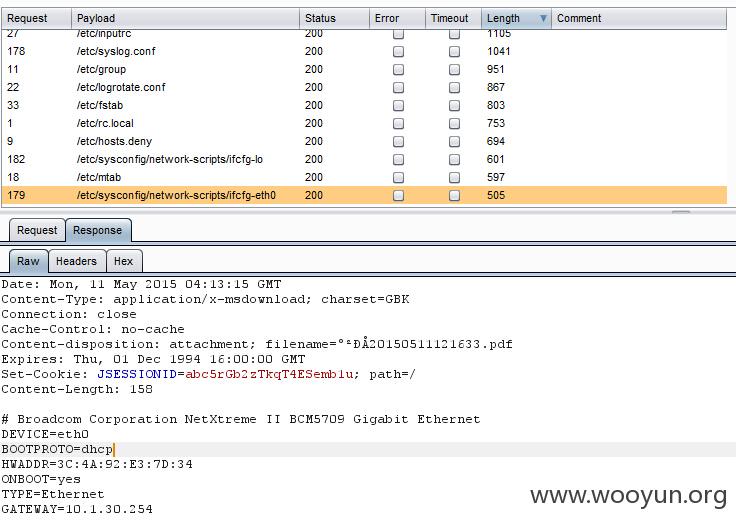The image size is (736, 524).
Task: Sort by the Request column header
Action: [x=36, y=18]
